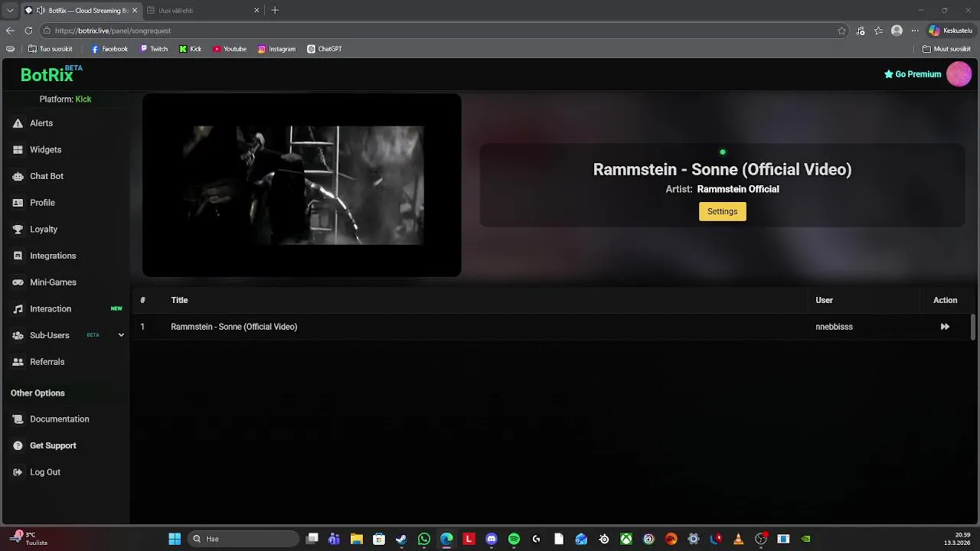980x551 pixels.
Task: Open the Chat Bot section
Action: pyautogui.click(x=46, y=176)
